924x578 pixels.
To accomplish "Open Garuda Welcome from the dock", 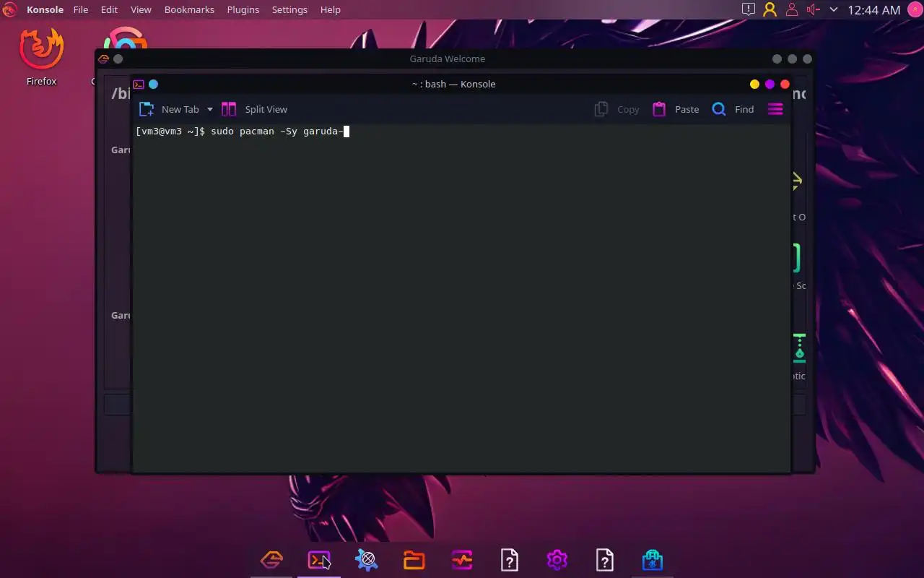I will tap(271, 560).
